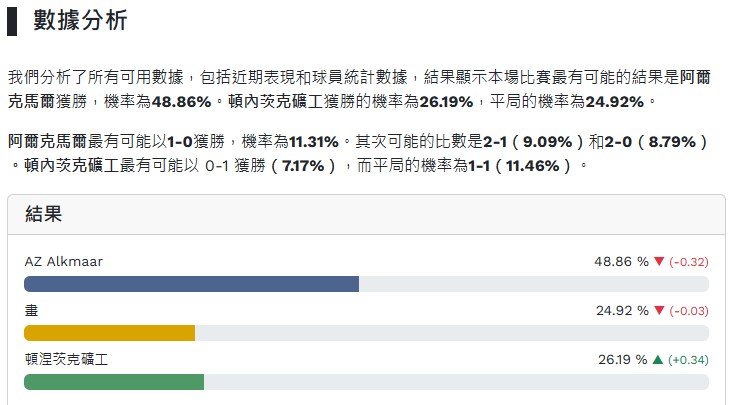This screenshot has width=738, height=405.
Task: Click the 結果 panel header
Action: (x=47, y=213)
